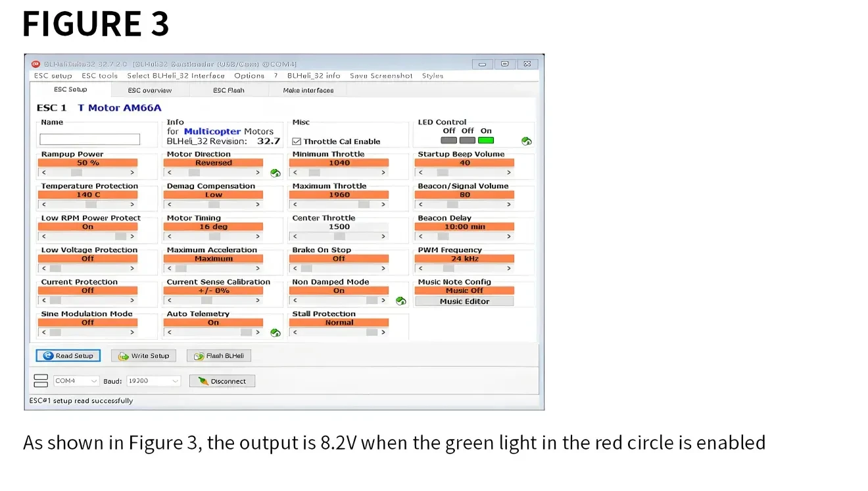
Task: Open the ESC setup menu
Action: click(x=53, y=76)
